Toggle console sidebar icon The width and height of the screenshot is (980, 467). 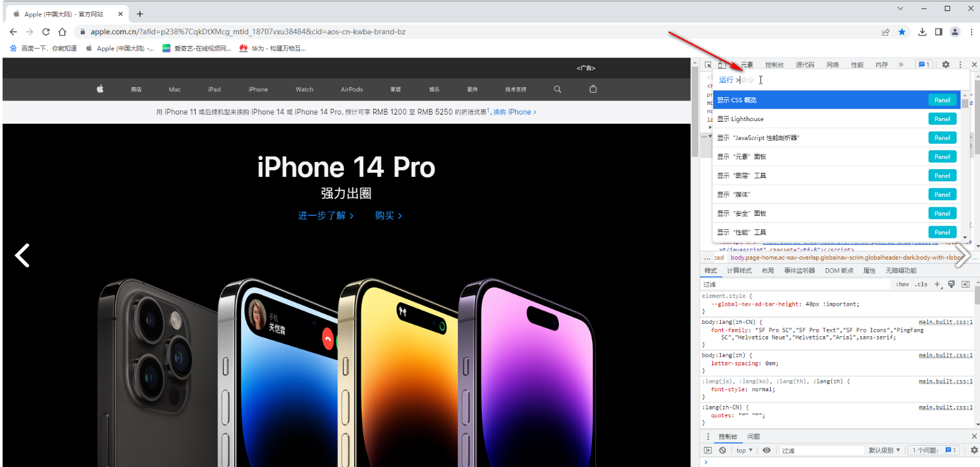[708, 450]
